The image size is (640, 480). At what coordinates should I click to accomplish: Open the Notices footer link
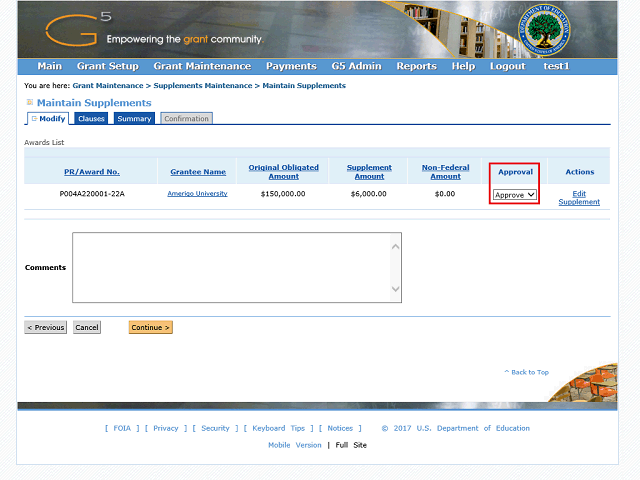(x=340, y=428)
